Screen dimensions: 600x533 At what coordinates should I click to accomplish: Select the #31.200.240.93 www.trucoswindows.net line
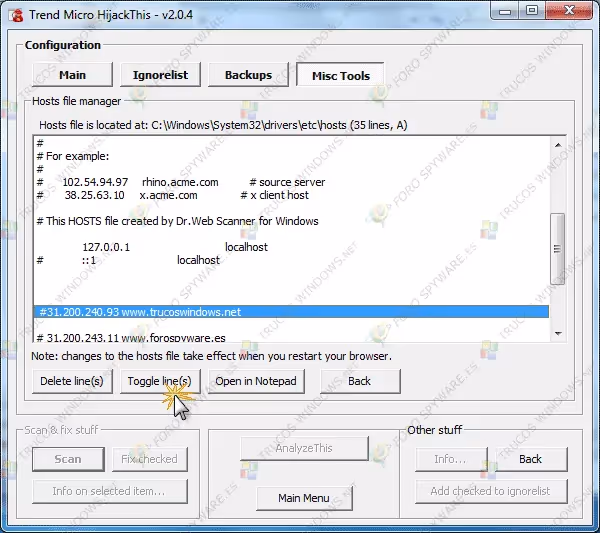[291, 312]
